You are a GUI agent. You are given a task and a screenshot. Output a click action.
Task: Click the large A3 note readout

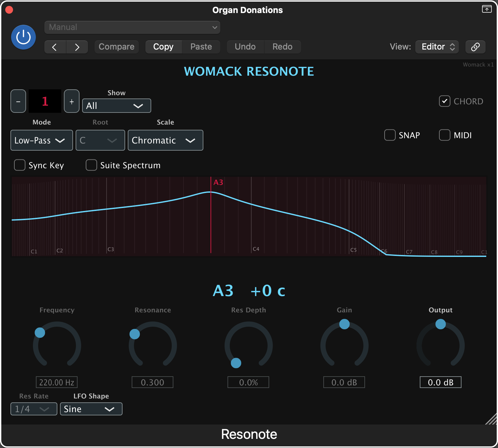tap(223, 291)
